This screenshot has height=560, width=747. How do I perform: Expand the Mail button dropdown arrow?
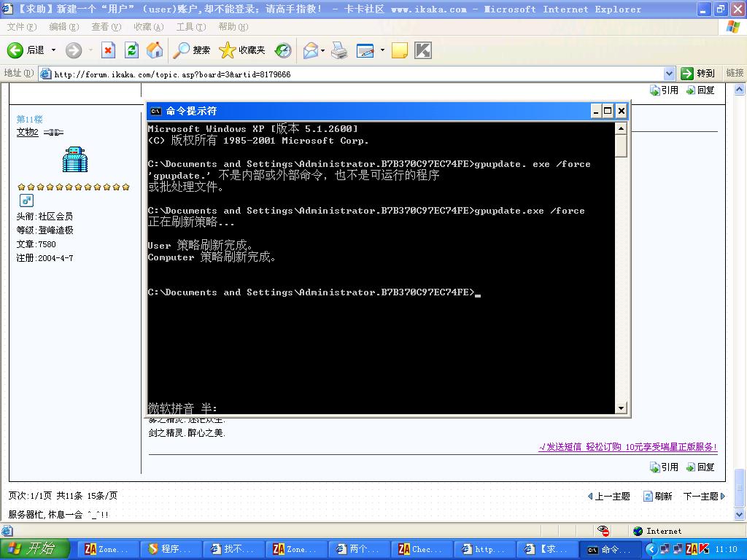[x=323, y=50]
